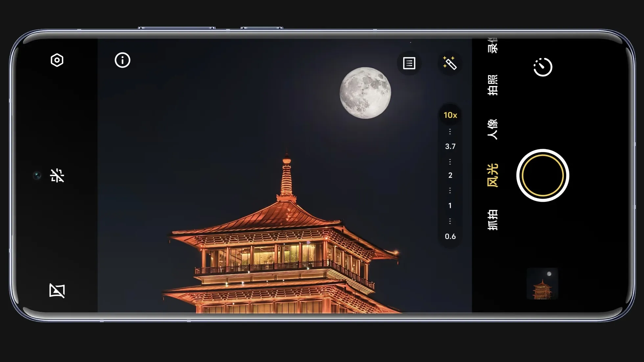Click zoom slider dots between 10x and 3.7
Image resolution: width=644 pixels, height=362 pixels.
tap(450, 132)
